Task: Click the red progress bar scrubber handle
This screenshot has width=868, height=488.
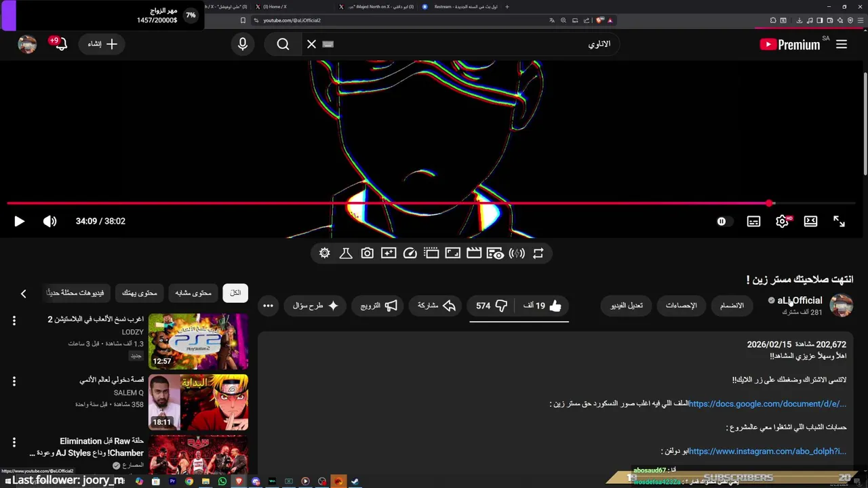Action: click(x=769, y=203)
